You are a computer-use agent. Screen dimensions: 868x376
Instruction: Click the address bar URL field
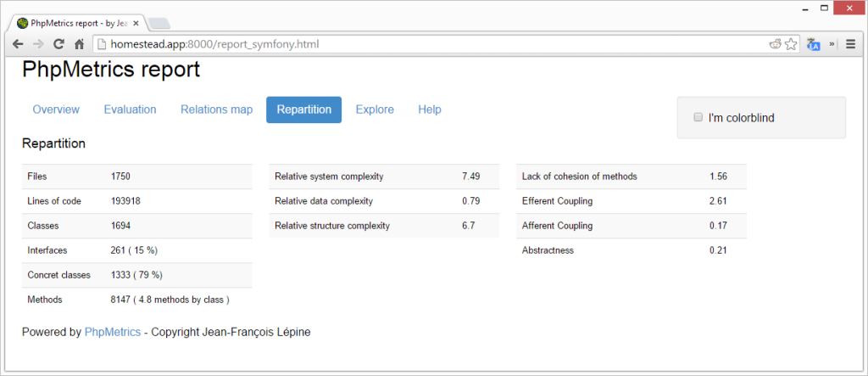[424, 44]
